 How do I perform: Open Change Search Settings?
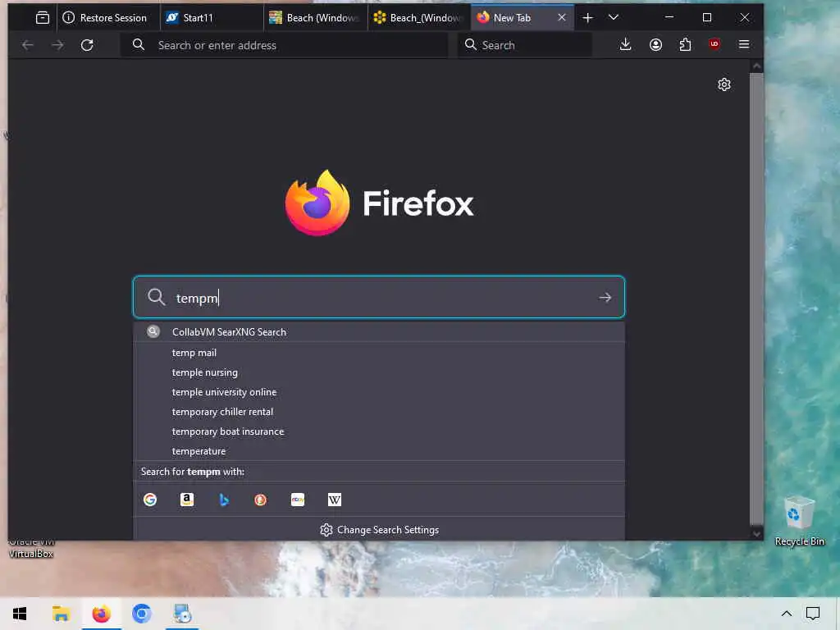click(379, 530)
